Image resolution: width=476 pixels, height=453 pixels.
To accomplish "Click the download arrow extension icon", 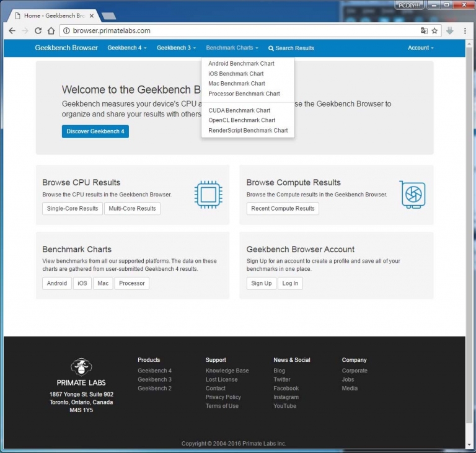I will click(450, 30).
